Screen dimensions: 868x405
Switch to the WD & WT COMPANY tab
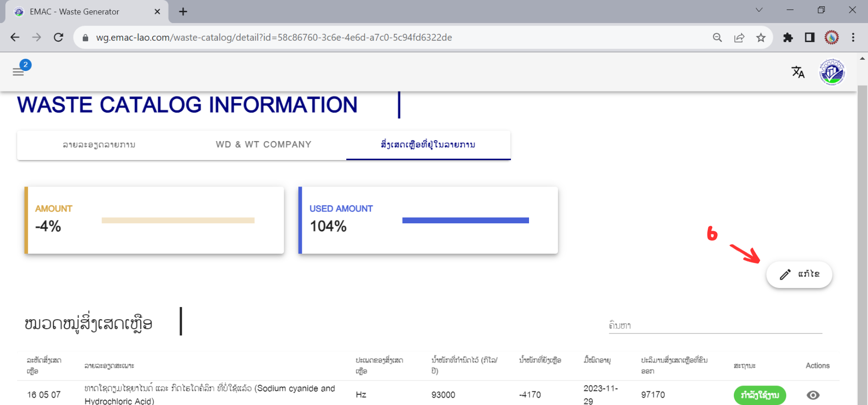point(264,144)
